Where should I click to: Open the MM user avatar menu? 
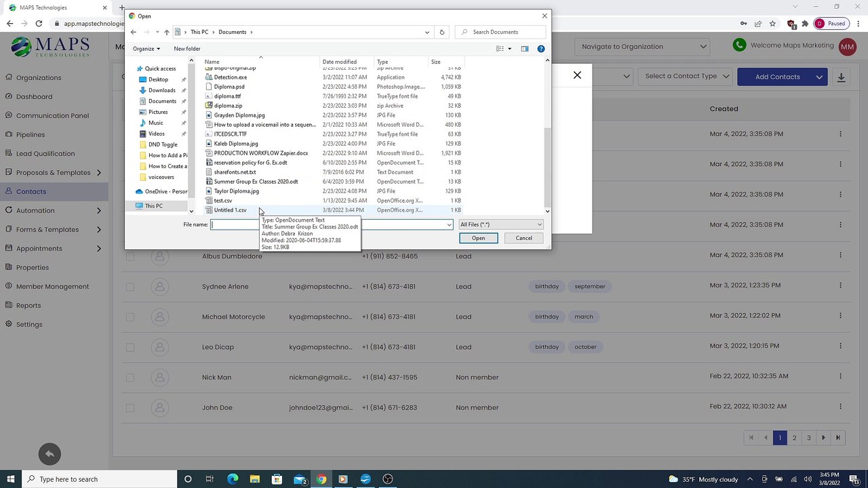tap(847, 46)
